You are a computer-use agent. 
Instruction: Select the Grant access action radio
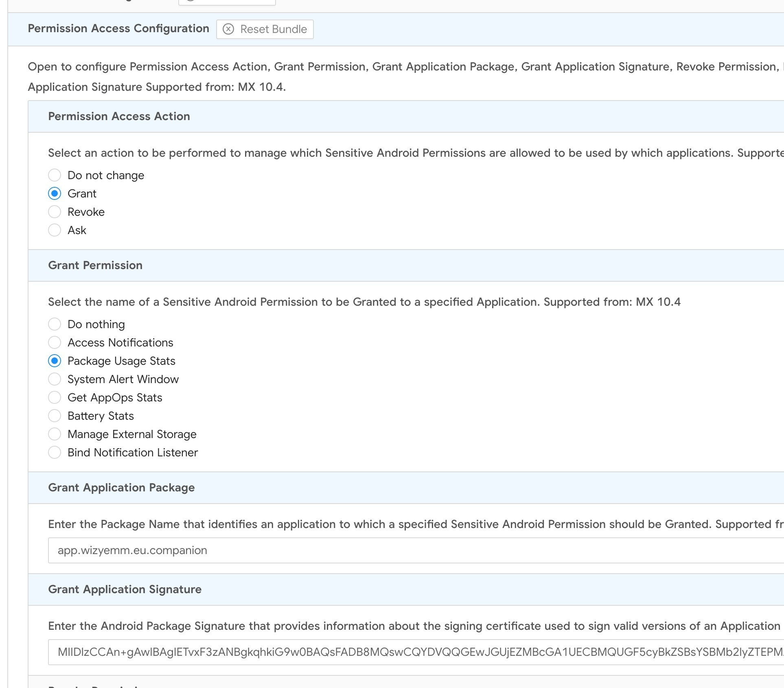click(55, 193)
